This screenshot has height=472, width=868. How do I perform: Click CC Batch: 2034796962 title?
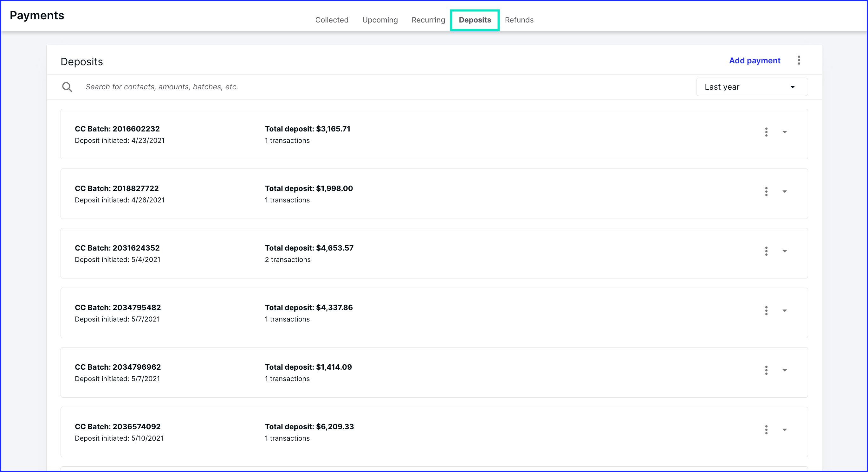click(118, 367)
